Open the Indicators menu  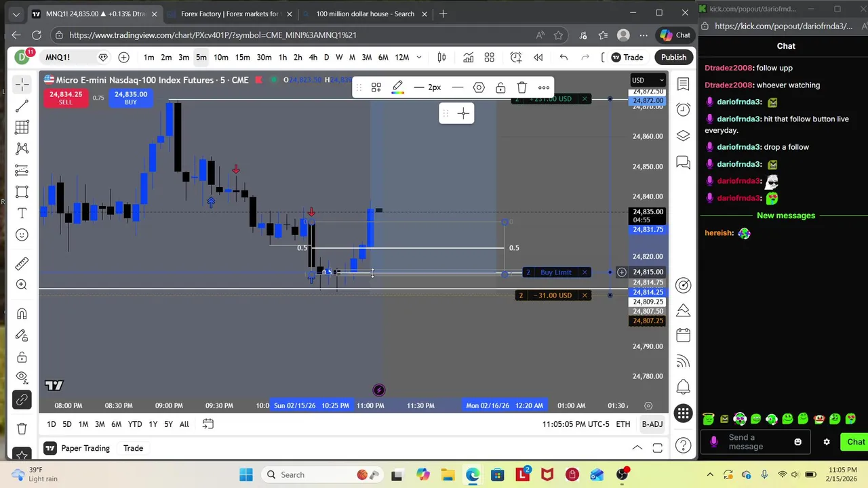[468, 58]
